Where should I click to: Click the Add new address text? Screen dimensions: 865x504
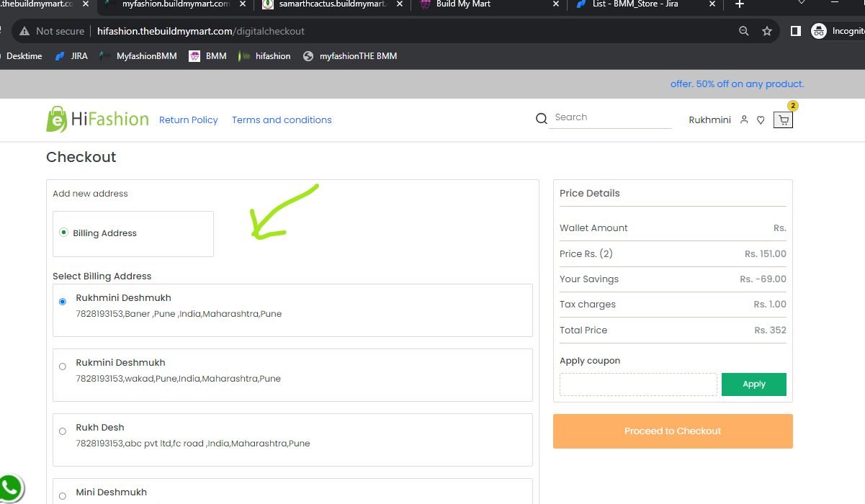90,194
